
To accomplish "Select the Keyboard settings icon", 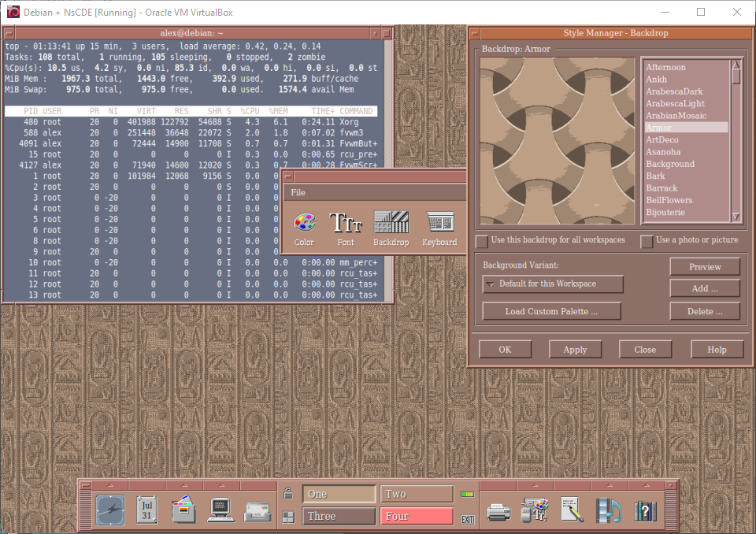I will tap(439, 223).
